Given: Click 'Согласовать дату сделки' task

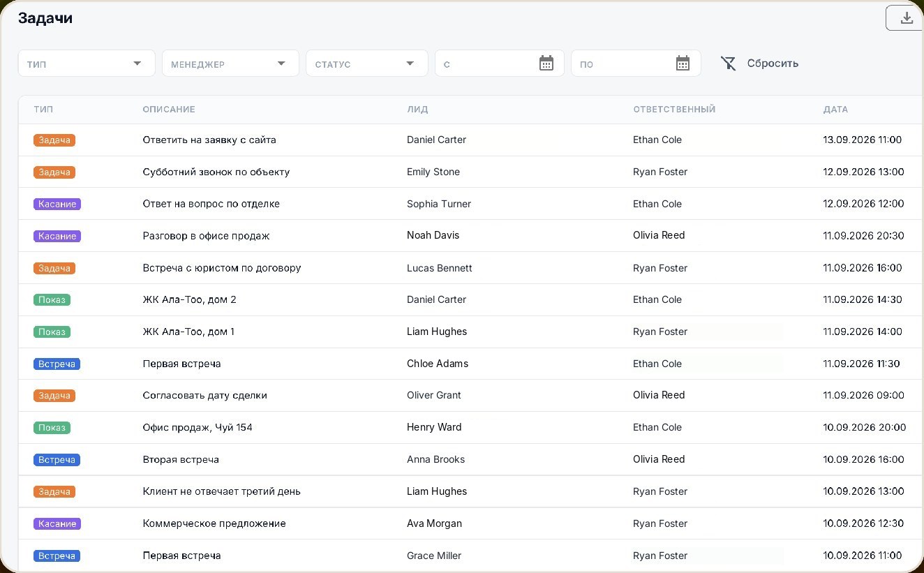Looking at the screenshot, I should point(205,395).
